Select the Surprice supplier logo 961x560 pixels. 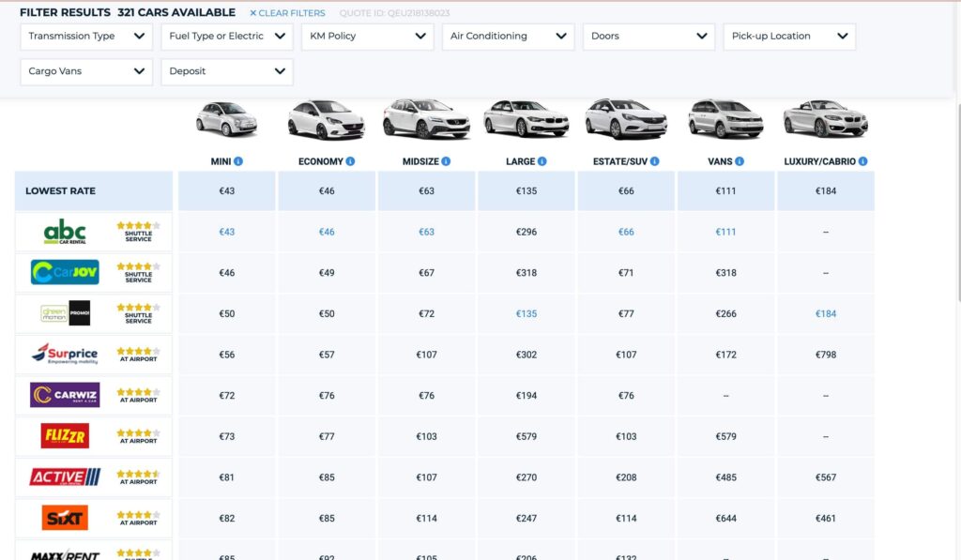click(65, 355)
